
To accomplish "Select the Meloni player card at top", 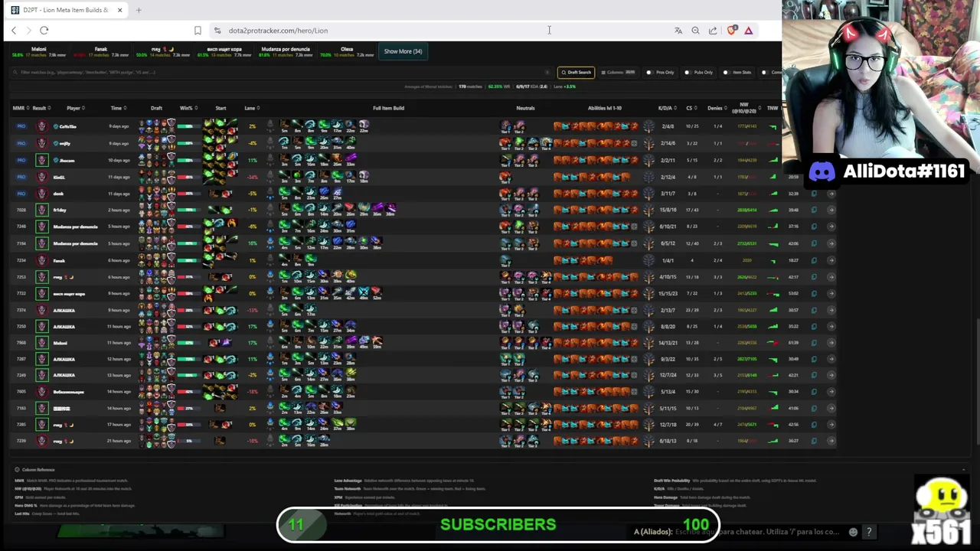I will (39, 52).
